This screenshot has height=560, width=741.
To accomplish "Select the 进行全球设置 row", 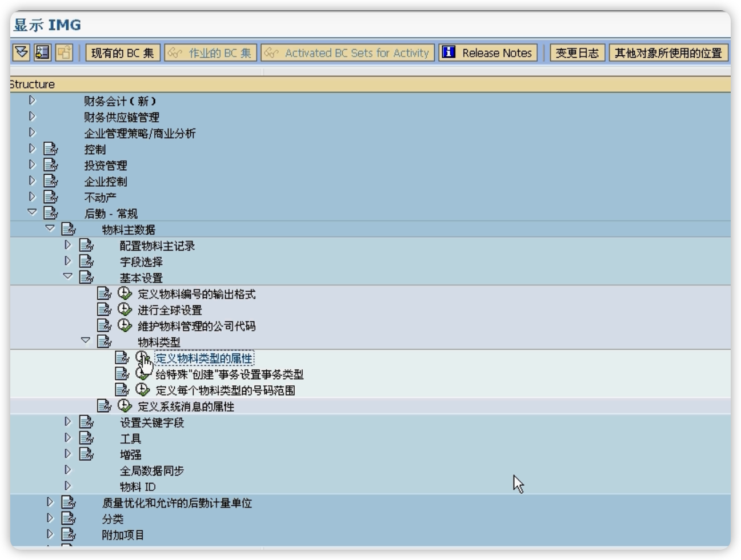I will [170, 310].
